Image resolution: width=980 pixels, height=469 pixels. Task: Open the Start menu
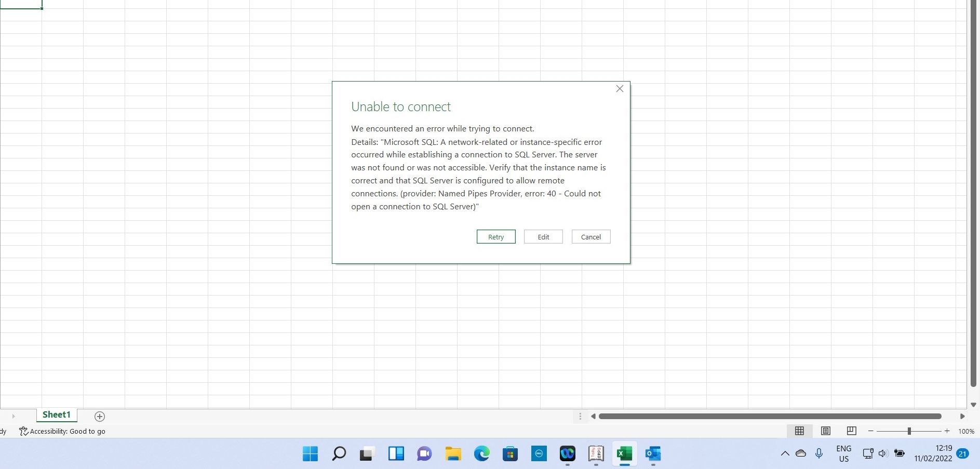coord(310,453)
